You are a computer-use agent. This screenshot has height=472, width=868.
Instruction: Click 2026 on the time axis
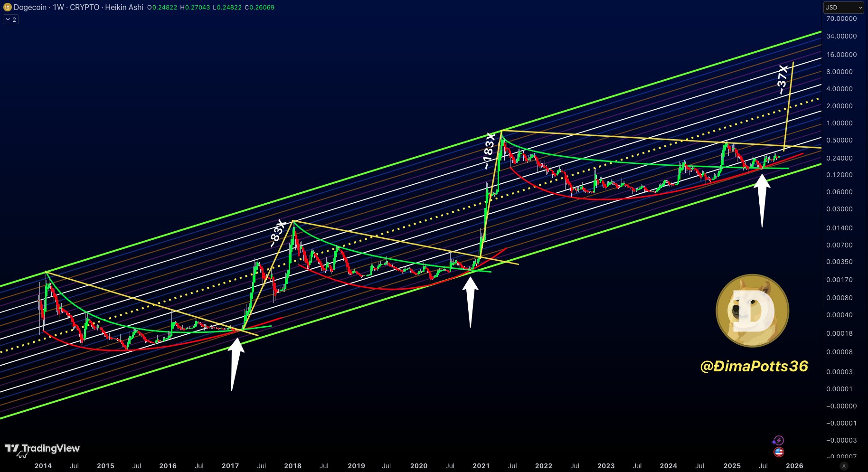[794, 466]
